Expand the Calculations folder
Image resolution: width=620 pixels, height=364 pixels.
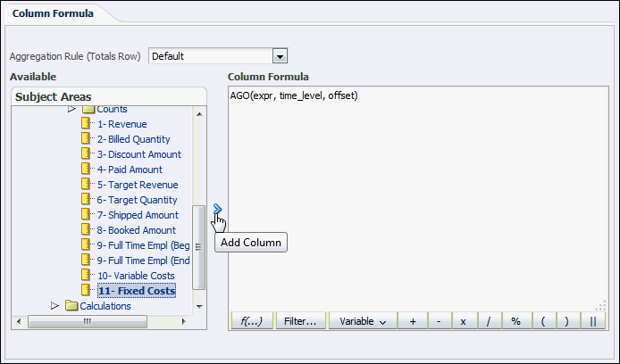pyautogui.click(x=55, y=306)
